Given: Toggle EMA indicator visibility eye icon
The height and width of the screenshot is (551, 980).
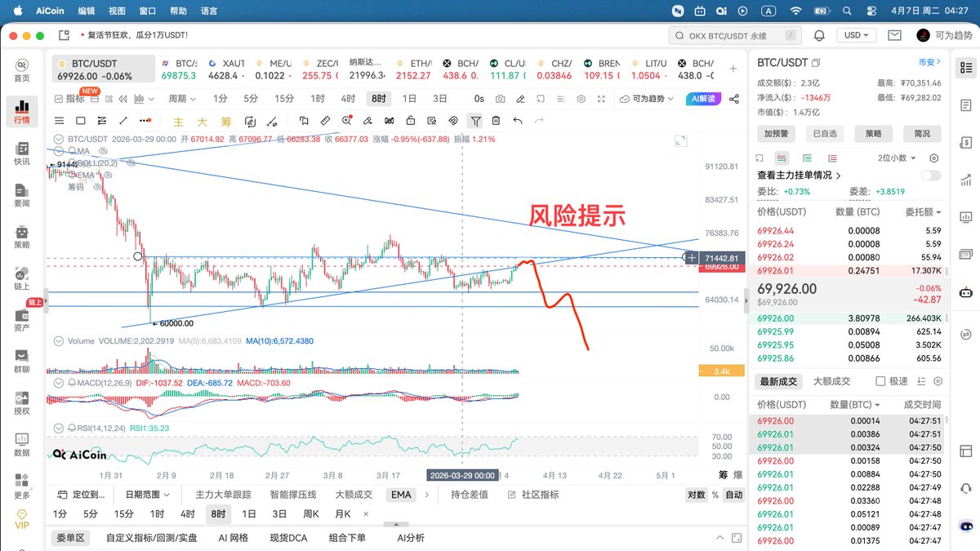Looking at the screenshot, I should [106, 175].
